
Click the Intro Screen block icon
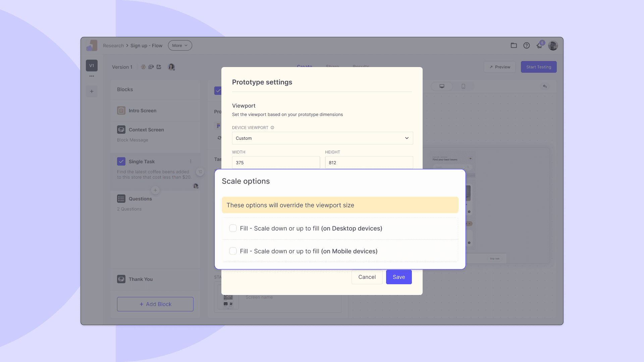click(x=121, y=110)
